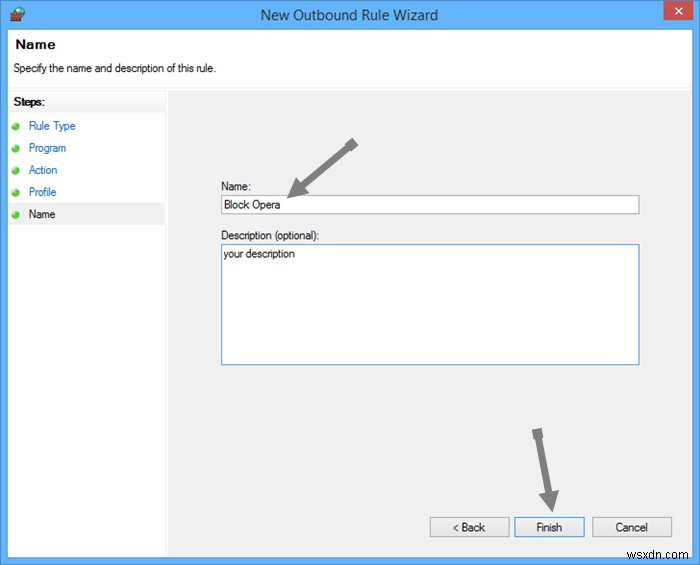
Task: Click the green bullet beside Profile
Action: (16, 192)
